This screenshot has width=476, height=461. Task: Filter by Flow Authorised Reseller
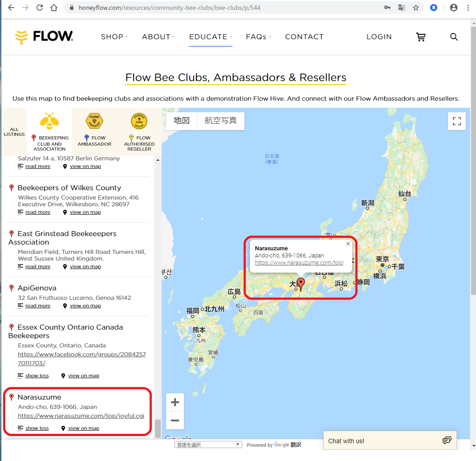coord(139,131)
